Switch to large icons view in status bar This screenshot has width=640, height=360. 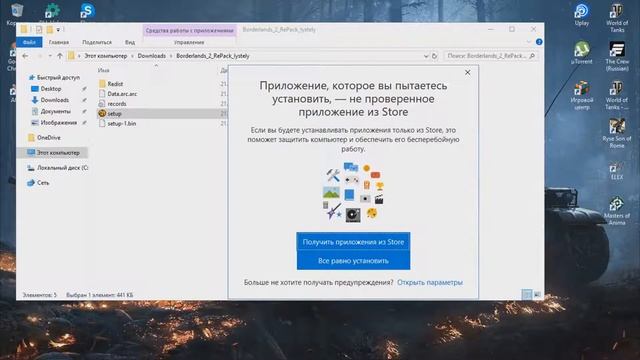point(537,294)
